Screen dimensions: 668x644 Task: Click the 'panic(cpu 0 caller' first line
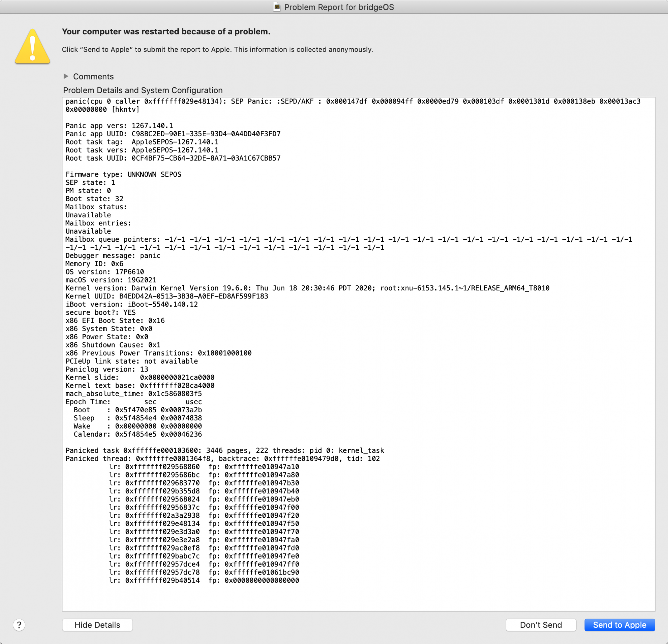click(353, 101)
